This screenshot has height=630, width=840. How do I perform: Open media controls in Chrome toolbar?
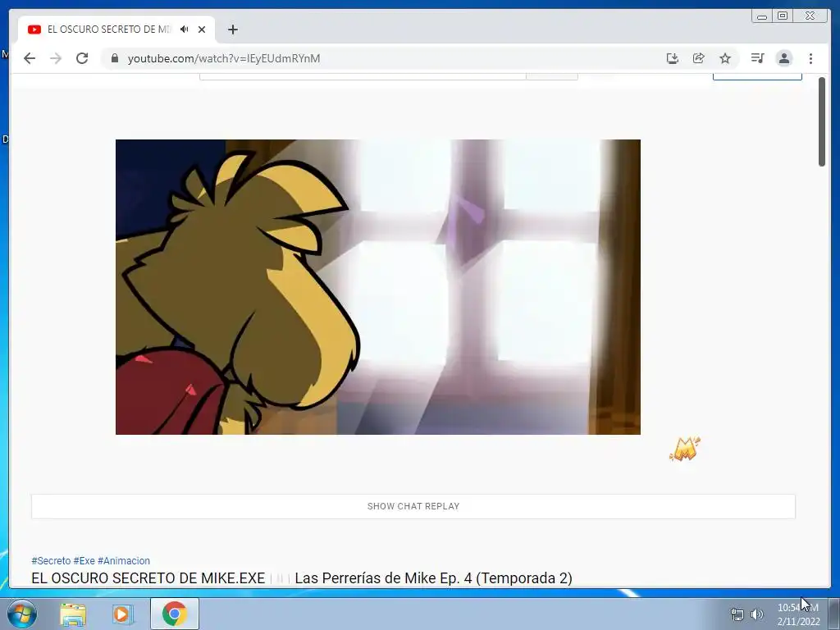(x=757, y=58)
